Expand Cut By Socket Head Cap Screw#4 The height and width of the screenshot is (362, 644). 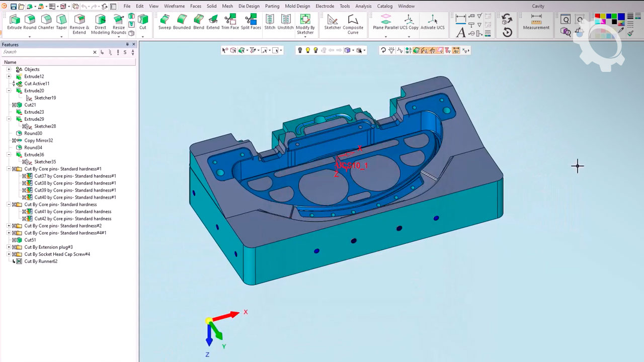(x=9, y=254)
